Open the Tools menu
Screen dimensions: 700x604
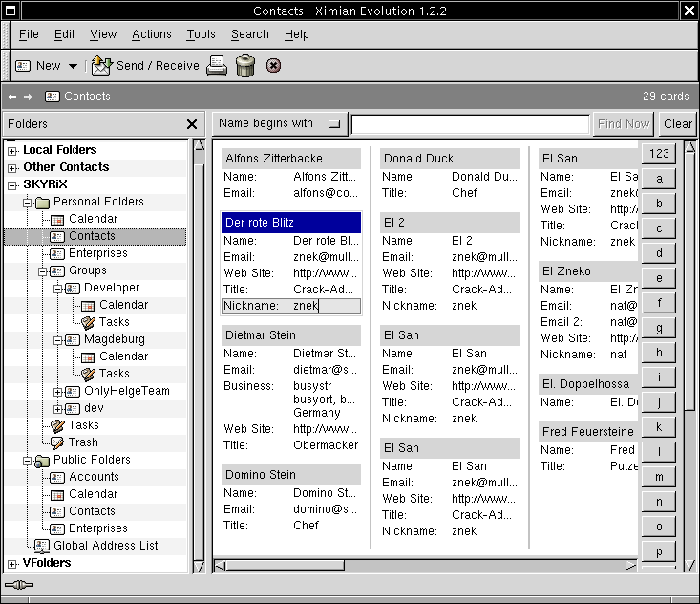point(201,34)
